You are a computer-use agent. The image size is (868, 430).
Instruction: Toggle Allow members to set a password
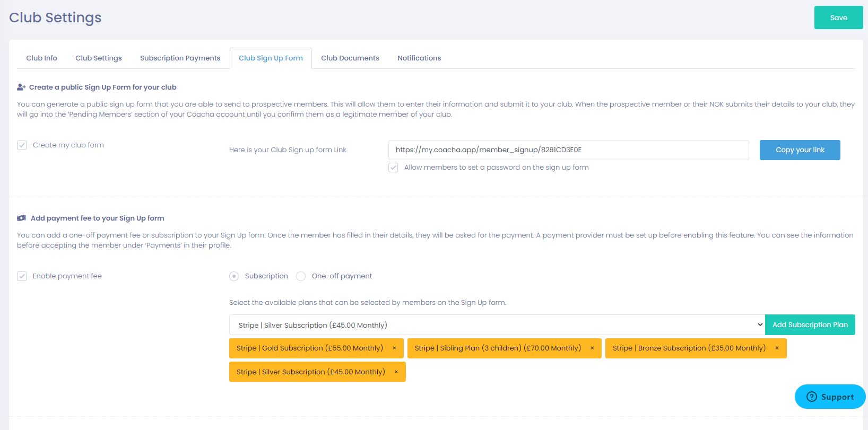[x=393, y=168]
